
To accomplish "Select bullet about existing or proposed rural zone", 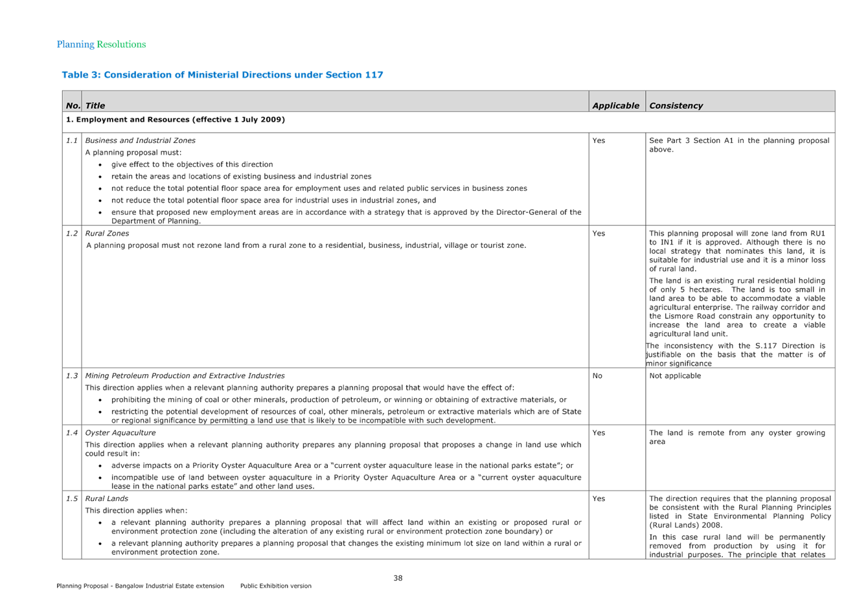I will 346,527.
